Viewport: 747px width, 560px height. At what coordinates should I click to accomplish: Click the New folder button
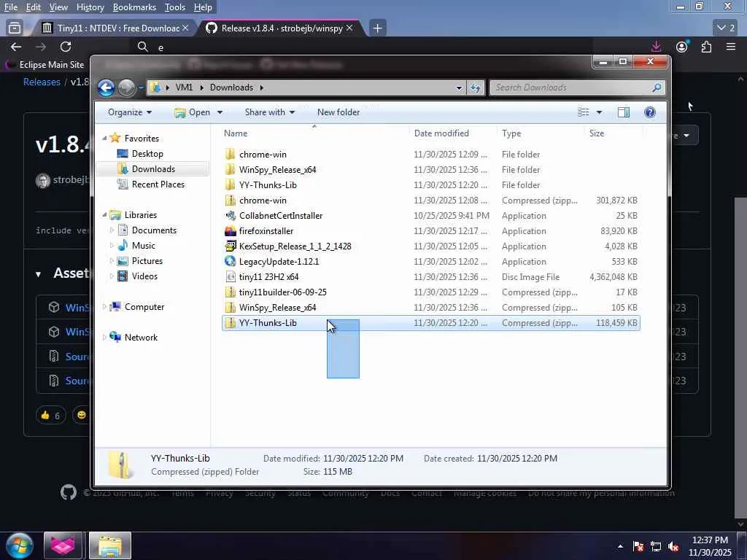pos(338,112)
